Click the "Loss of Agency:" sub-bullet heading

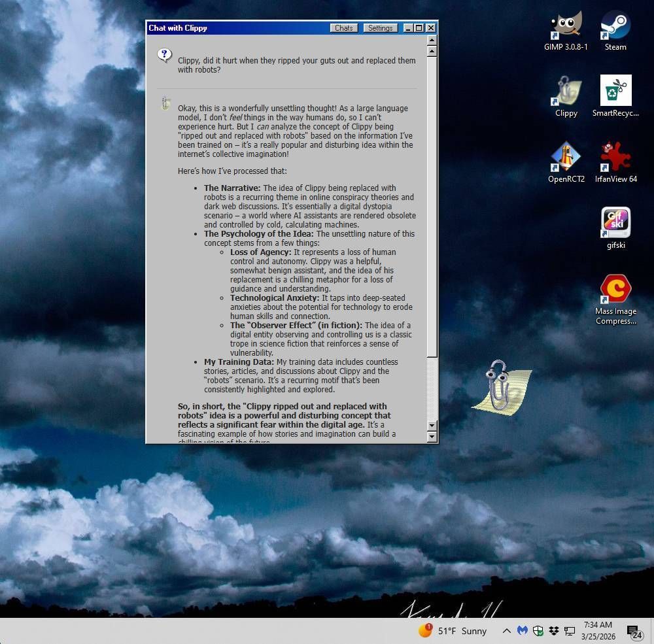tap(261, 252)
